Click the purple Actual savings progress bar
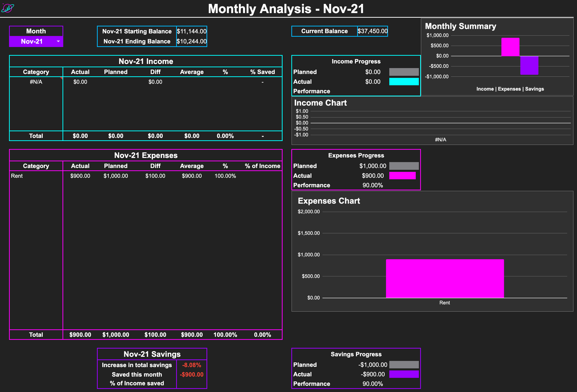Image resolution: width=577 pixels, height=392 pixels. click(404, 374)
